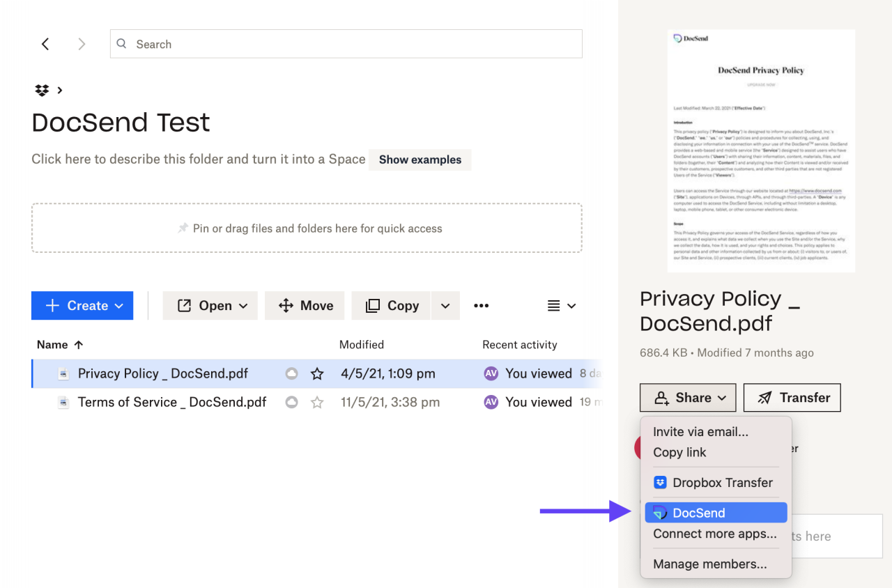Go back with the left arrow
This screenshot has width=892, height=588.
[x=45, y=44]
